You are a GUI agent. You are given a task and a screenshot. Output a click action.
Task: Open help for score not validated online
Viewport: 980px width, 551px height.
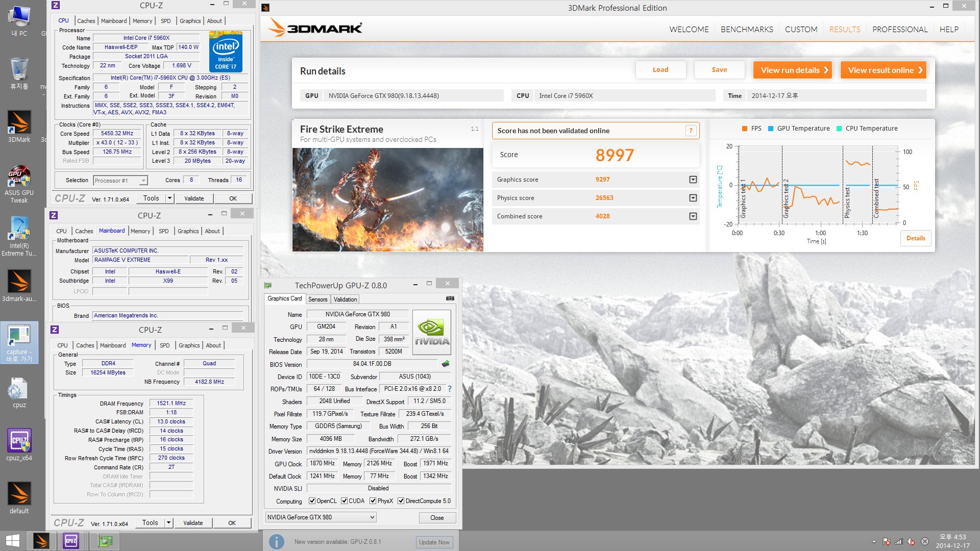(691, 131)
